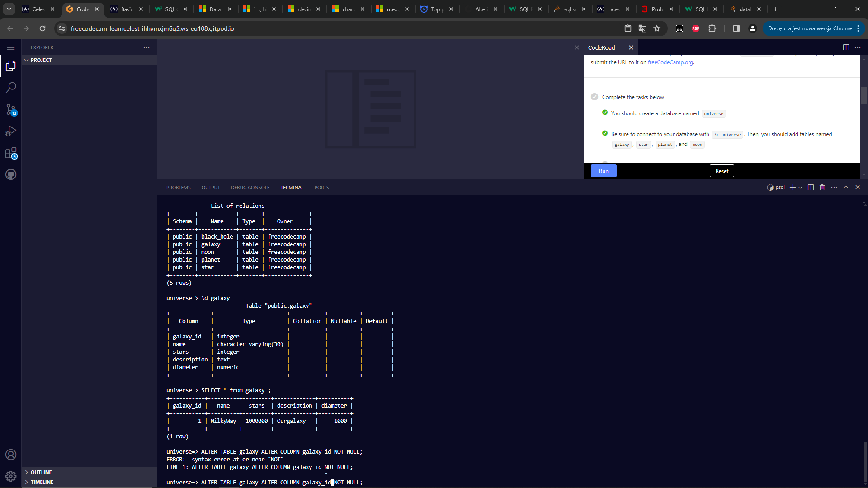Expand the TIMELINE section
Image resolution: width=868 pixels, height=488 pixels.
[42, 482]
